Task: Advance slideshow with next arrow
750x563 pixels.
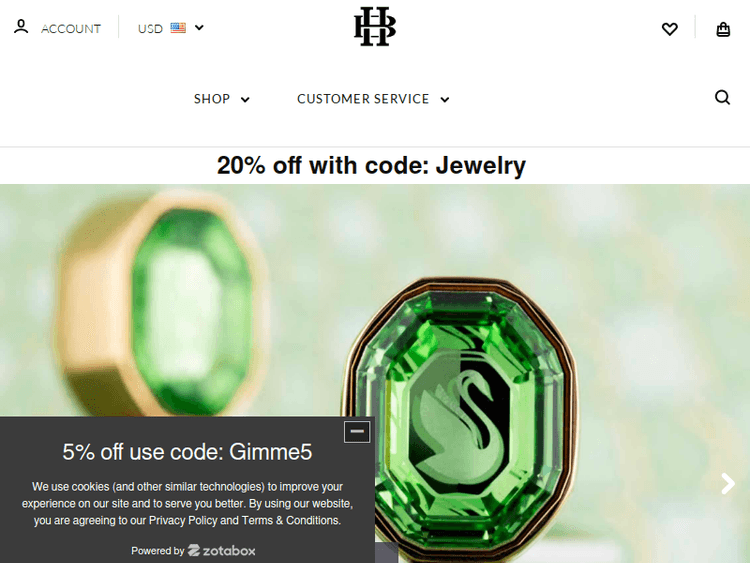Action: coord(728,484)
